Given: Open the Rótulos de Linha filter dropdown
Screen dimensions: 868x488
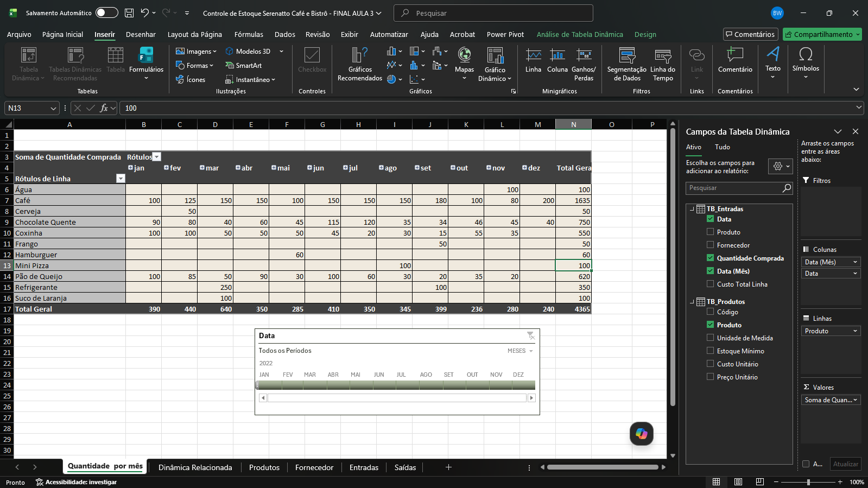Looking at the screenshot, I should [x=121, y=179].
